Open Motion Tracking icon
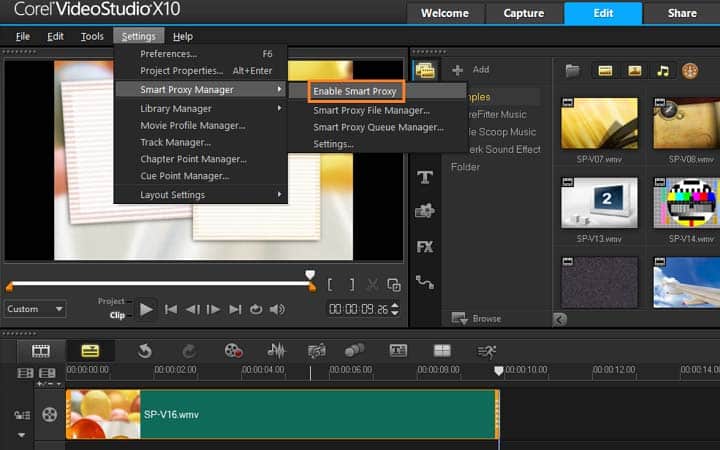The height and width of the screenshot is (450, 720). (x=354, y=350)
